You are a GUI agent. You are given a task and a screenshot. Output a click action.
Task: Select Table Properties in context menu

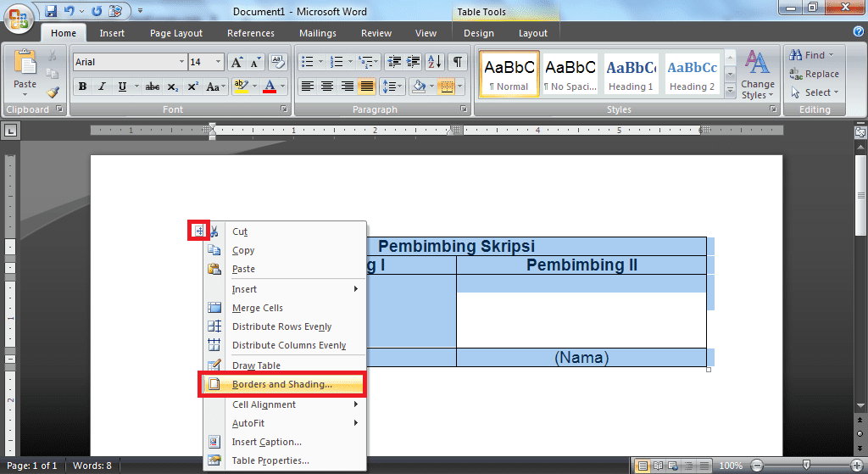pyautogui.click(x=285, y=460)
